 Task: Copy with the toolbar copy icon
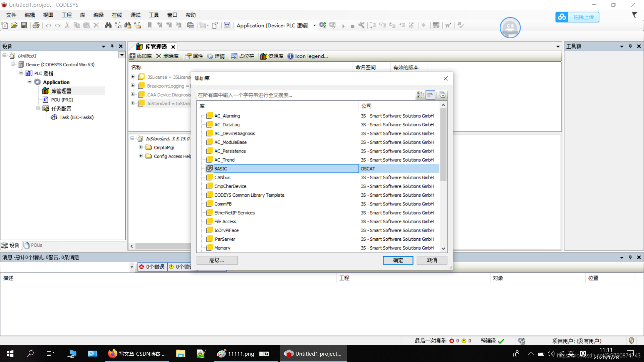[77, 25]
